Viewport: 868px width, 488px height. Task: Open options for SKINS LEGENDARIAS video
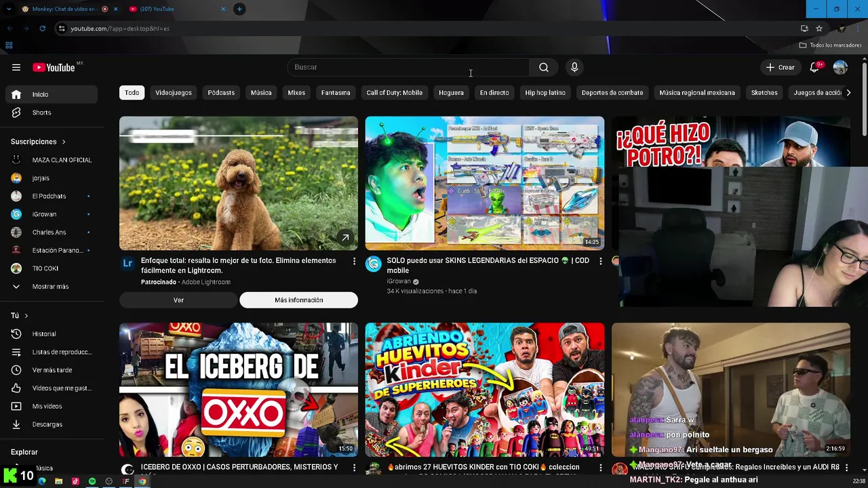point(600,261)
